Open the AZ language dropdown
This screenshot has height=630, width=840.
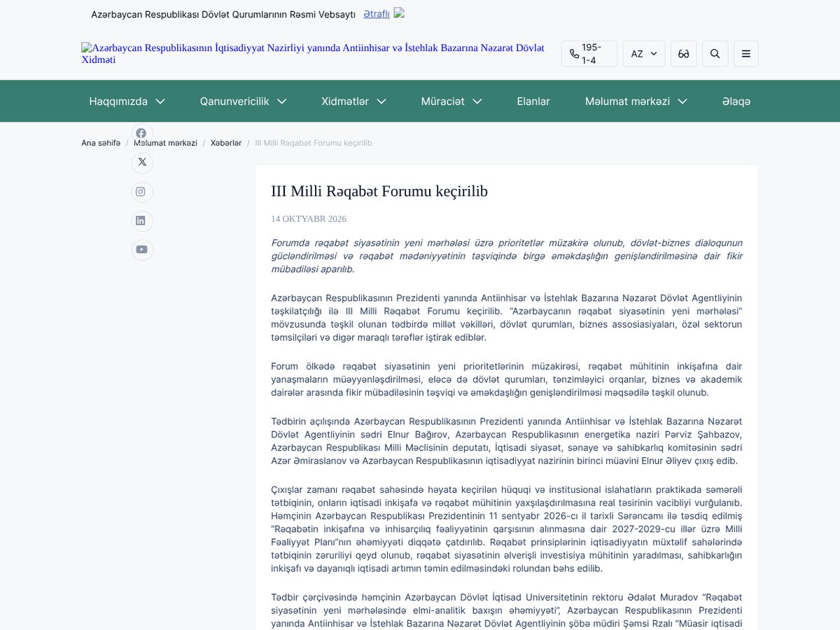tap(644, 54)
